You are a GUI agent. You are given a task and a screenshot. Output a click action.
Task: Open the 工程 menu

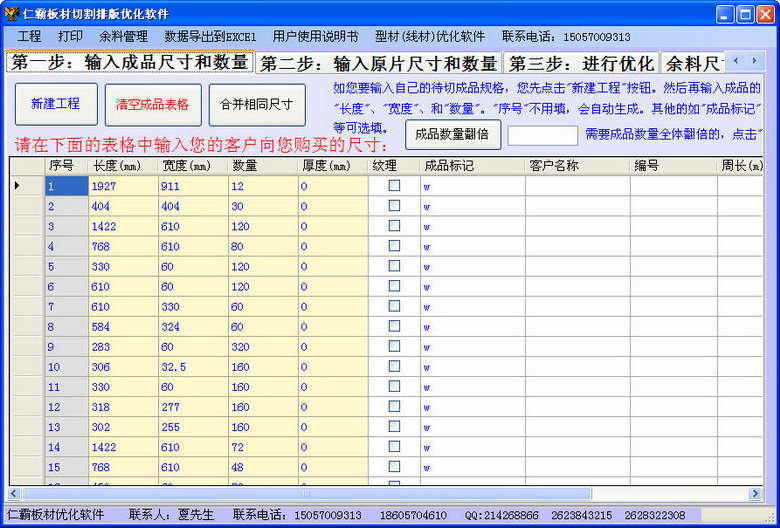29,36
